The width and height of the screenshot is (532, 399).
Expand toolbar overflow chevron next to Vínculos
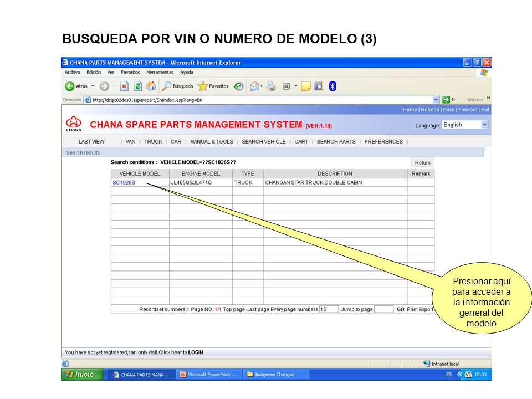coord(489,98)
